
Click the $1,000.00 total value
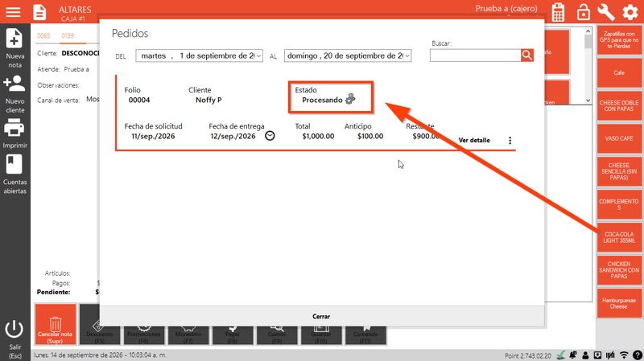tap(318, 136)
